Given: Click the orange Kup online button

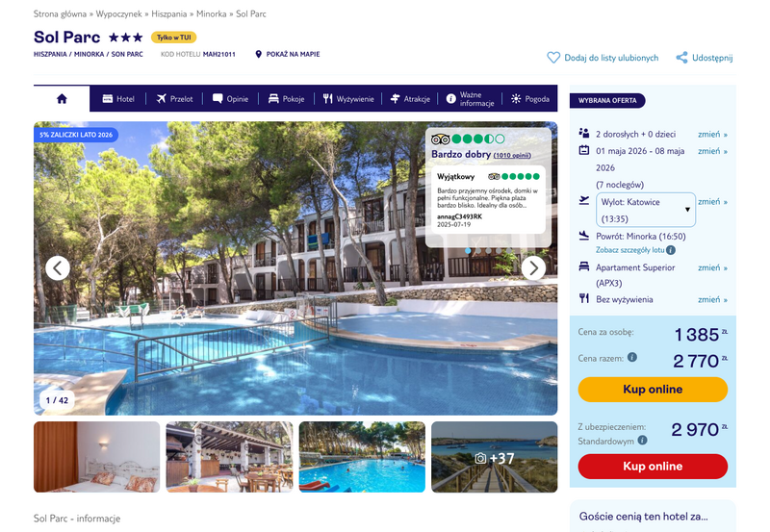Looking at the screenshot, I should (x=653, y=390).
